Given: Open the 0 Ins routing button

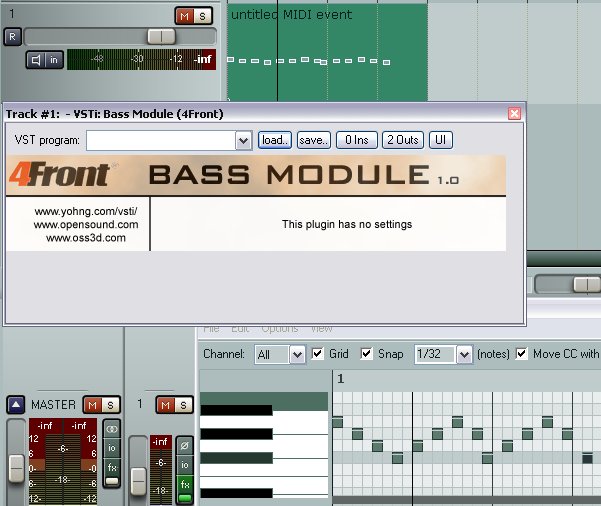Looking at the screenshot, I should [x=357, y=140].
